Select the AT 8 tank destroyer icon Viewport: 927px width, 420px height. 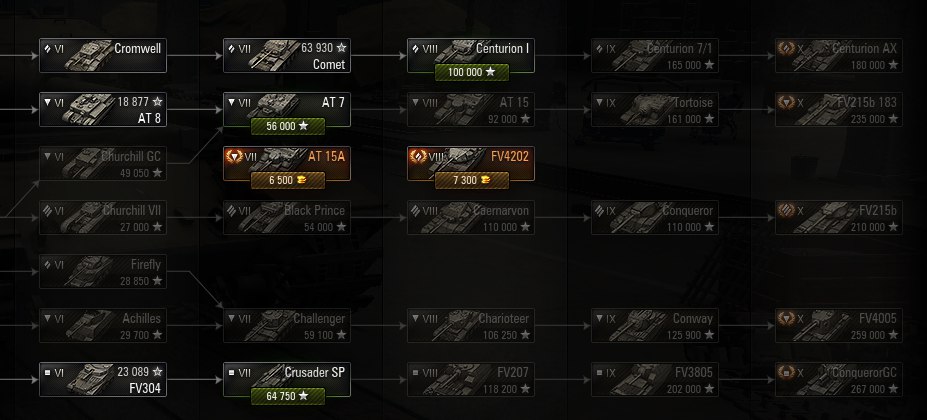(87, 110)
